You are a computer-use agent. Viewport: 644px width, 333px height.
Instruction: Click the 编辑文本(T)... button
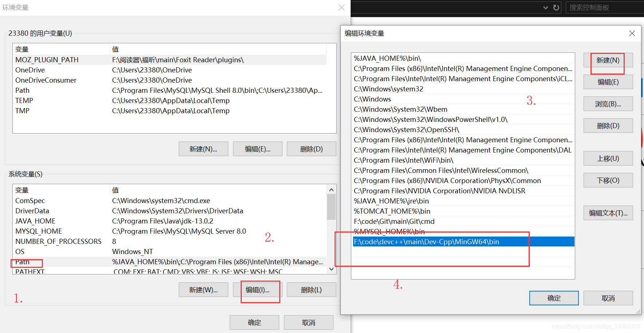coord(608,213)
